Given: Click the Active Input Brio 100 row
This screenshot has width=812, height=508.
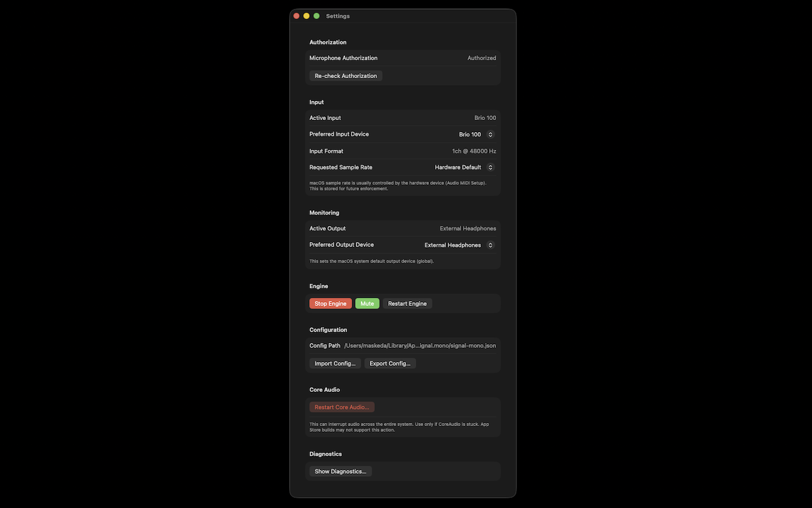Looking at the screenshot, I should pos(403,117).
